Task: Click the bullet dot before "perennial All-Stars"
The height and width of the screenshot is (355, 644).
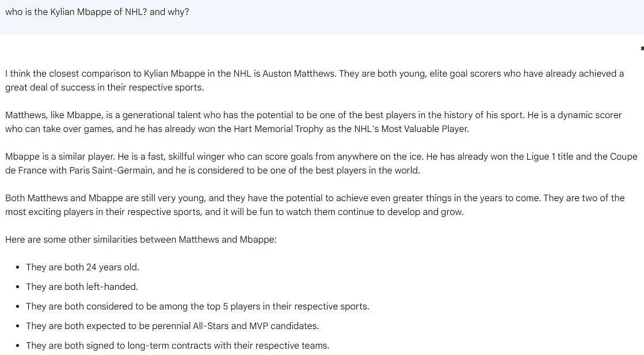Action: click(x=18, y=326)
